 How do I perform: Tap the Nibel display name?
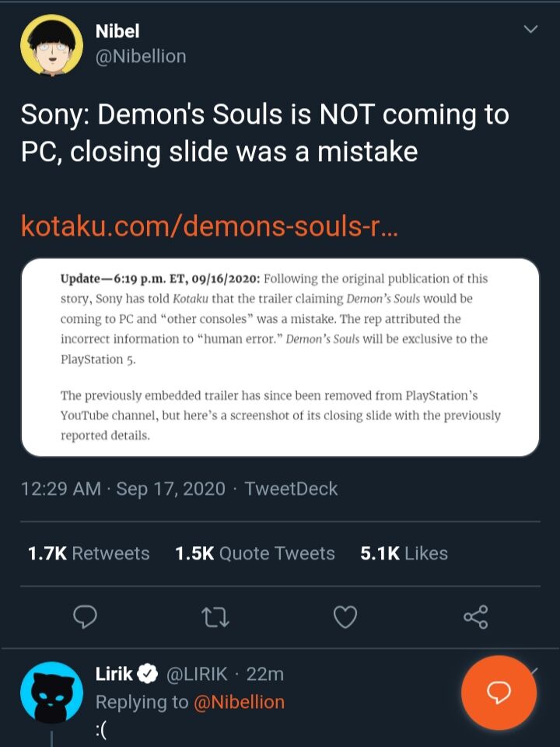pyautogui.click(x=117, y=32)
